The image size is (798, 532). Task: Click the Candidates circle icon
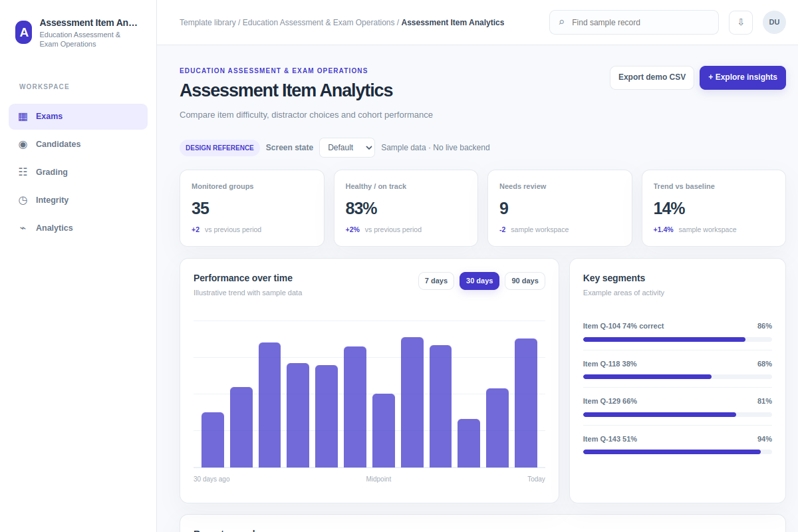(23, 144)
